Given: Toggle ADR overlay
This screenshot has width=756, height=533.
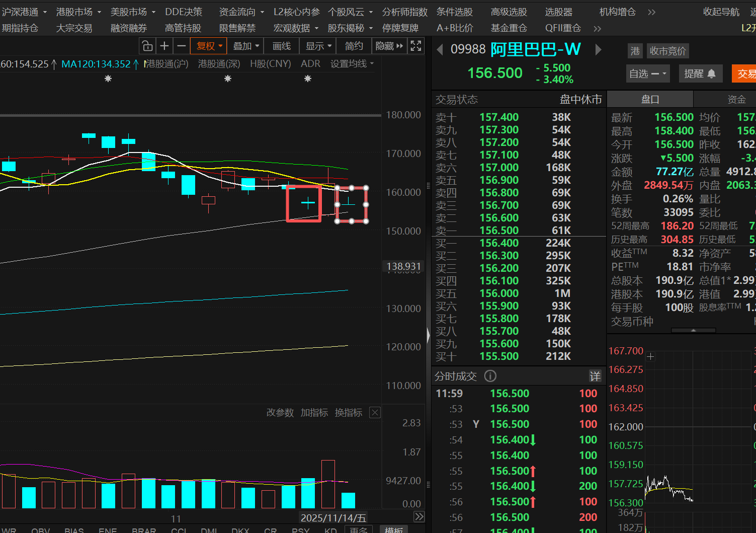Looking at the screenshot, I should pyautogui.click(x=310, y=64).
